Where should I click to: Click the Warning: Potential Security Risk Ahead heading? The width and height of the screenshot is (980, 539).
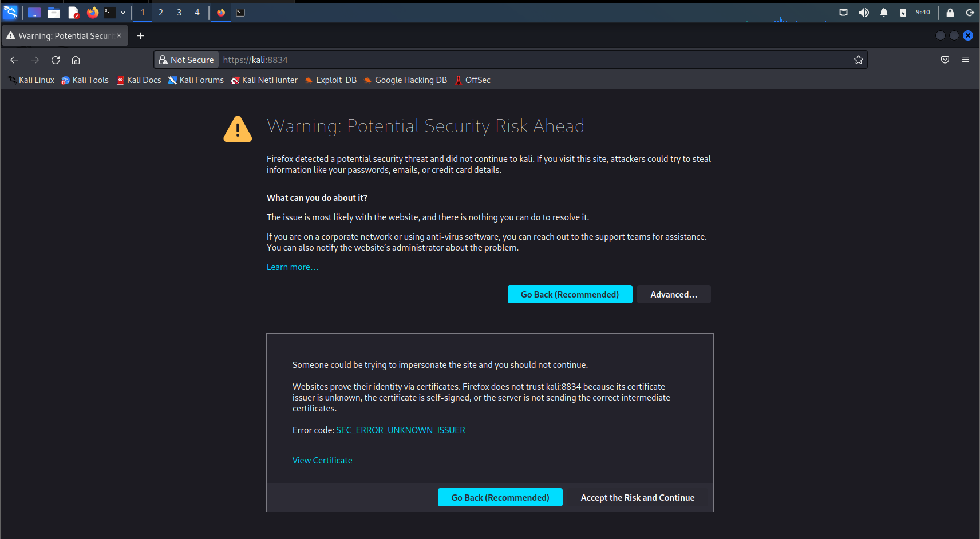click(426, 126)
